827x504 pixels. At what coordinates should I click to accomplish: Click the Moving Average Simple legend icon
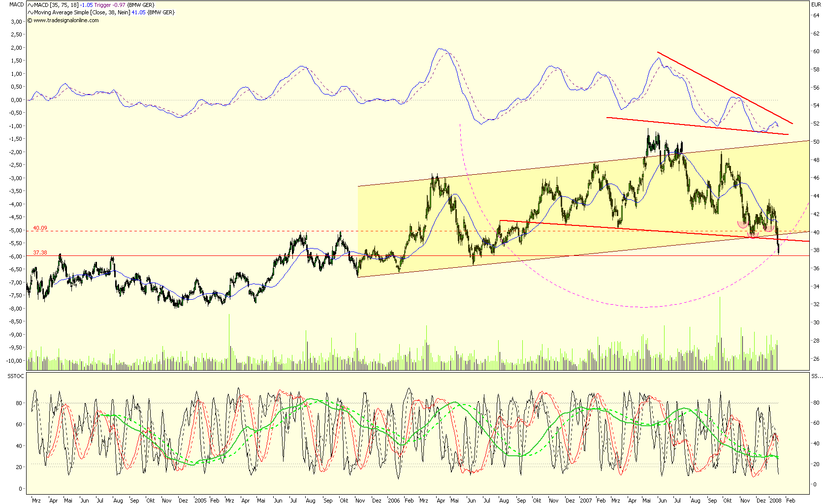31,12
